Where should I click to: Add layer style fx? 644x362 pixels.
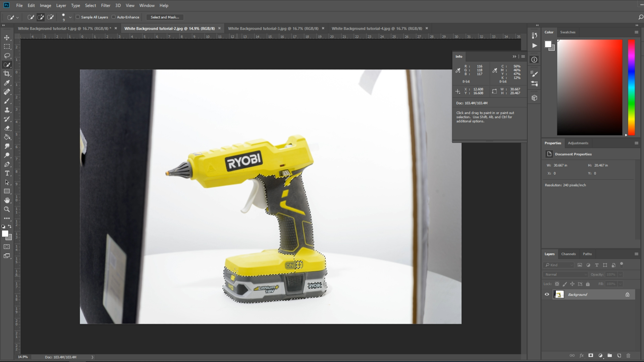[x=581, y=356]
